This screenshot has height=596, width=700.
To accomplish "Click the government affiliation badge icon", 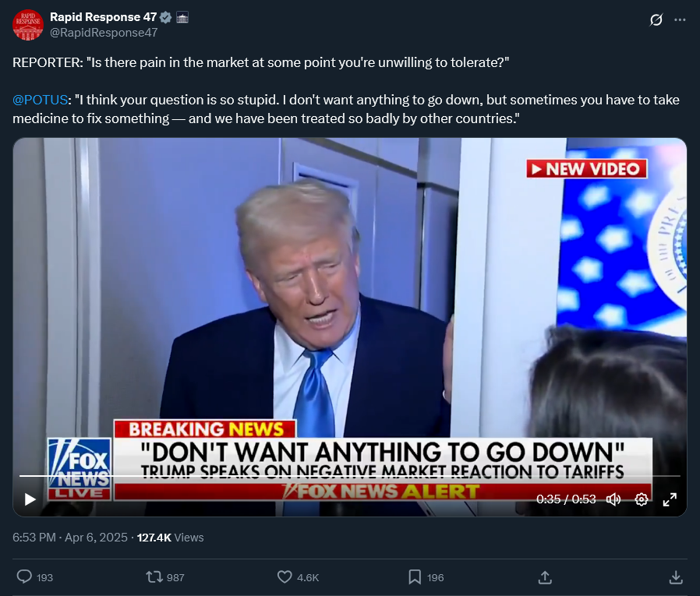I will [182, 18].
